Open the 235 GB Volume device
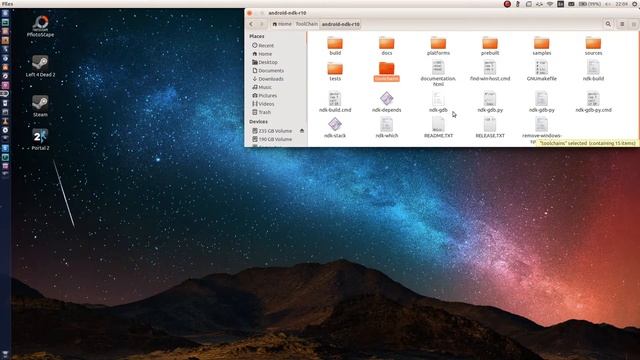 coord(272,131)
